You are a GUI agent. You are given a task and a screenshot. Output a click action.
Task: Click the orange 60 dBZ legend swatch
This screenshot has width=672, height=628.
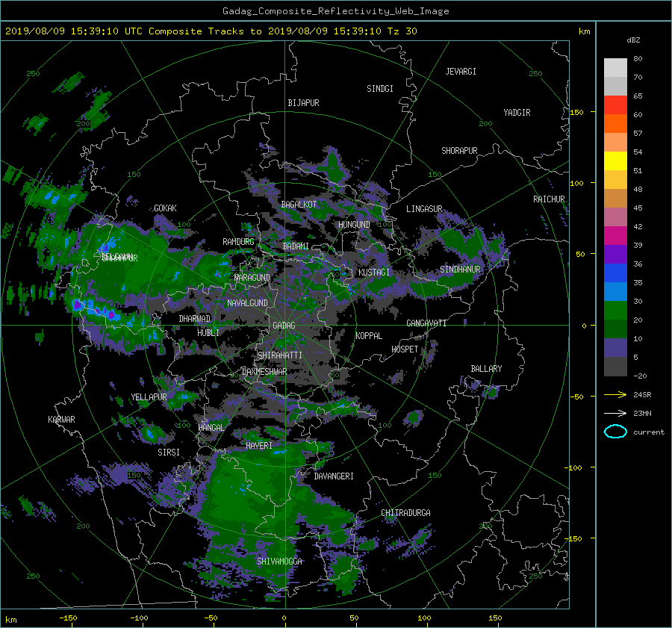(615, 123)
